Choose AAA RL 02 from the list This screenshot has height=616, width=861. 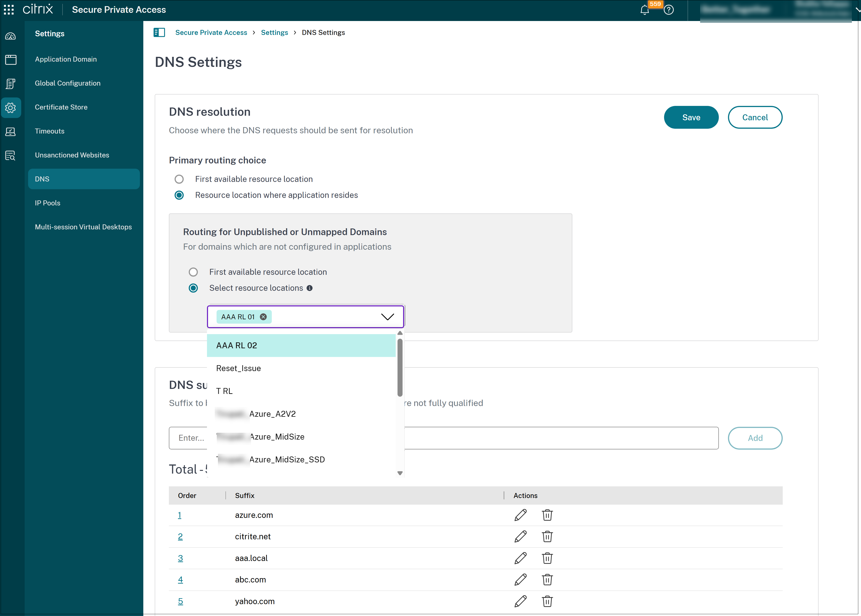pos(301,346)
